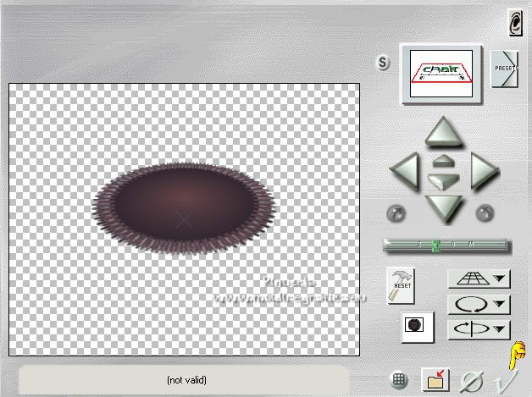532x397 pixels.
Task: Click the left rotate round button
Action: [396, 213]
